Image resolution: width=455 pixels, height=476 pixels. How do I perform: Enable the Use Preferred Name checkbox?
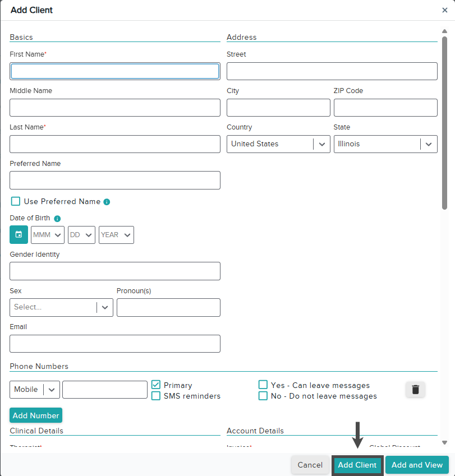(16, 201)
